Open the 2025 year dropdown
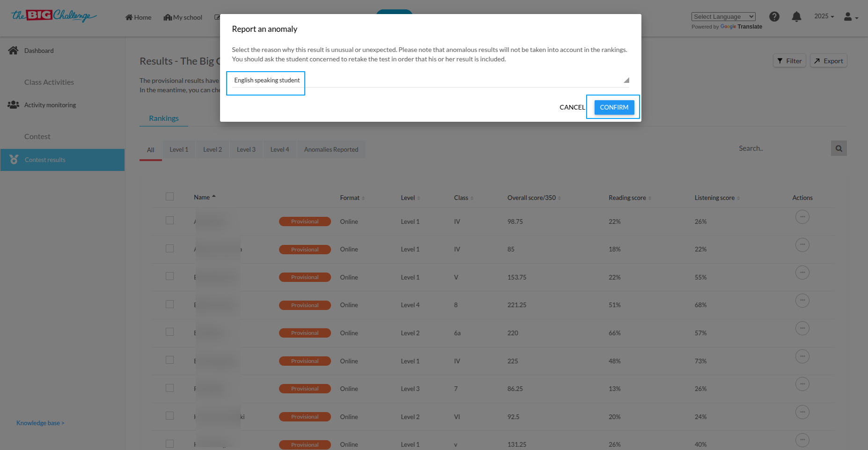868x450 pixels. point(824,16)
